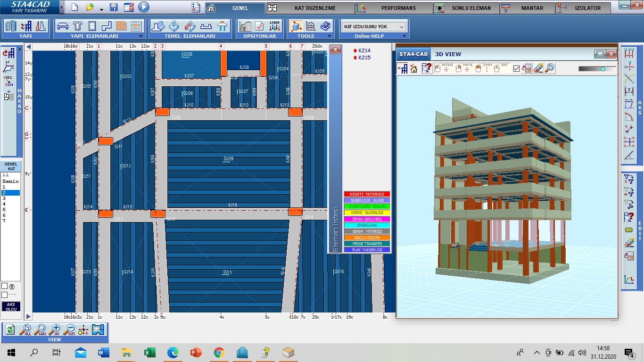The image size is (644, 362).
Task: Click the building icon in YAPI group
Action: coord(10,26)
